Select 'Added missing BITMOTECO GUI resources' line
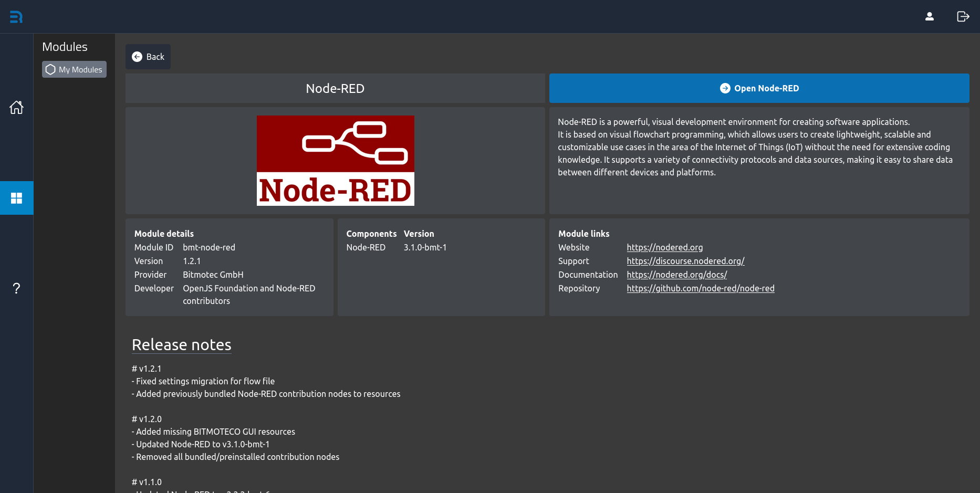Image resolution: width=980 pixels, height=493 pixels. click(213, 432)
